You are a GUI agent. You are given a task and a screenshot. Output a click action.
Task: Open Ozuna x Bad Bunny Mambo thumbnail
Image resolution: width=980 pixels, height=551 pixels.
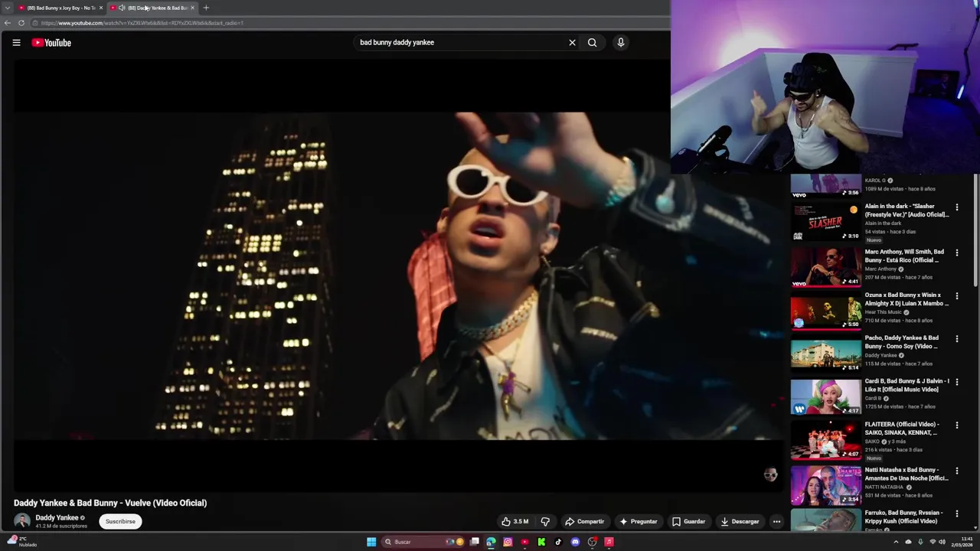pos(826,310)
